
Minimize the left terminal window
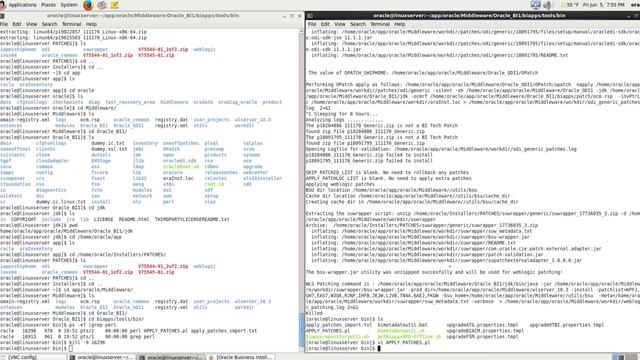(284, 16)
